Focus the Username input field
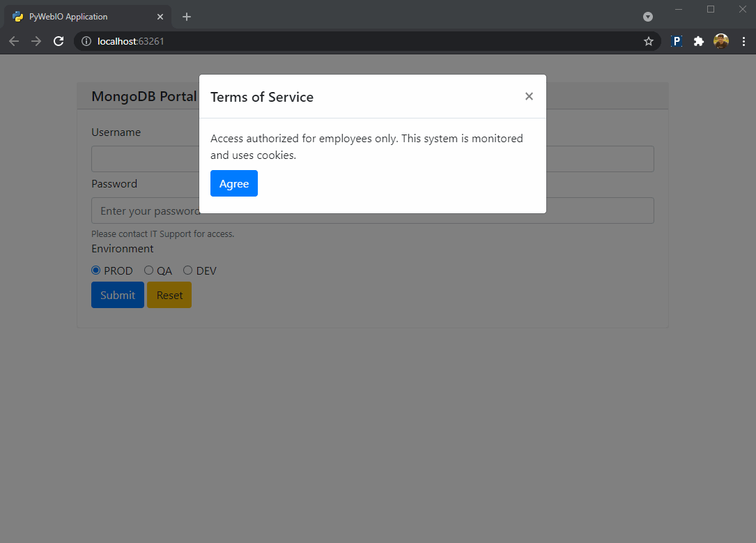Image resolution: width=756 pixels, height=543 pixels. coord(373,159)
